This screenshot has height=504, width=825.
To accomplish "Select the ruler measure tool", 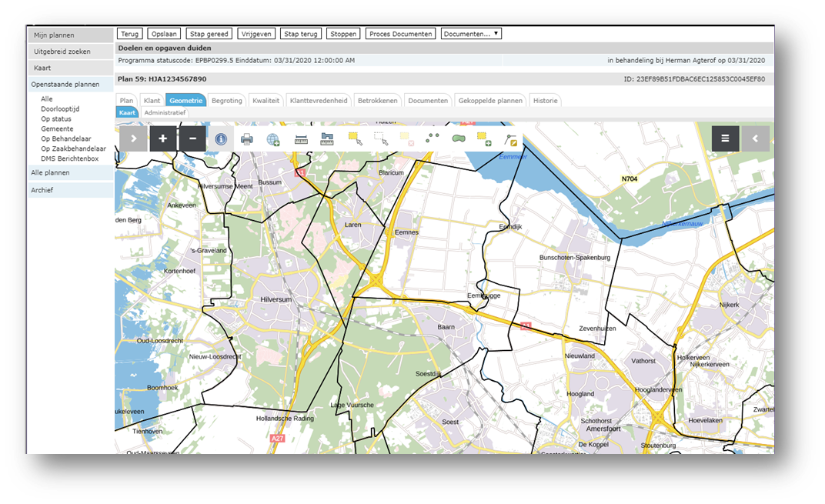I will pyautogui.click(x=301, y=139).
